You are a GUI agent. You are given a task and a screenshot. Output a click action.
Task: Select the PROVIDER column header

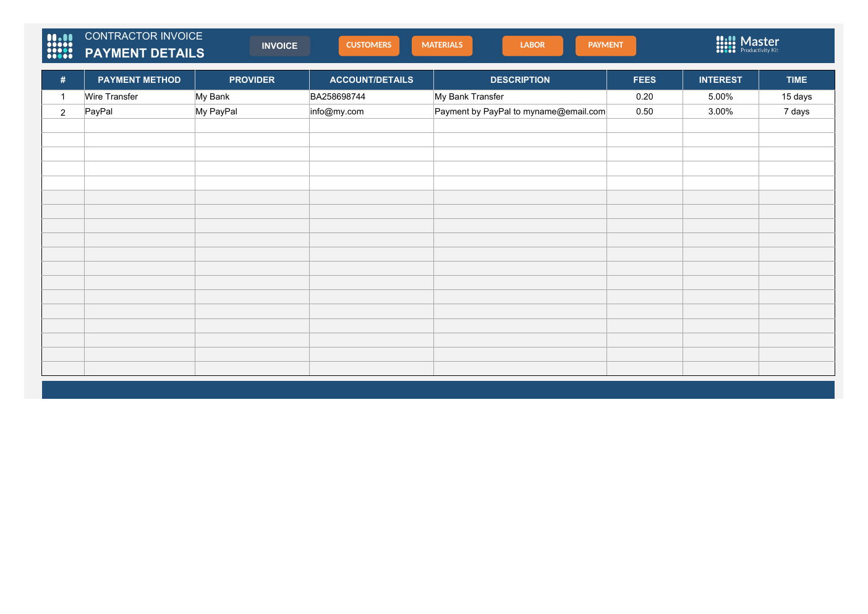point(252,80)
